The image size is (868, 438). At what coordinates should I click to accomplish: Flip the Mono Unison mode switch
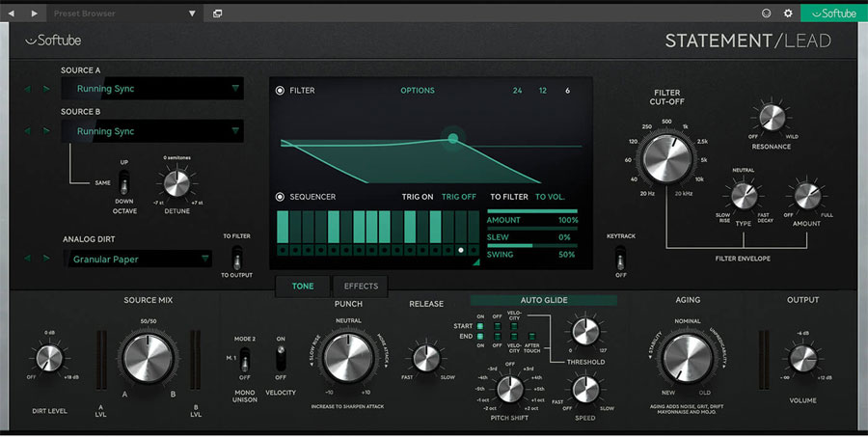tap(245, 360)
